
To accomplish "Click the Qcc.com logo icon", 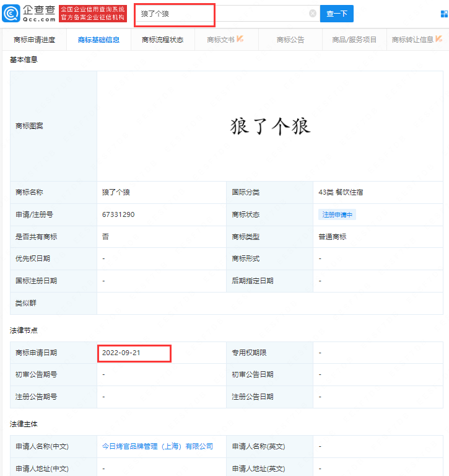I will pos(12,14).
